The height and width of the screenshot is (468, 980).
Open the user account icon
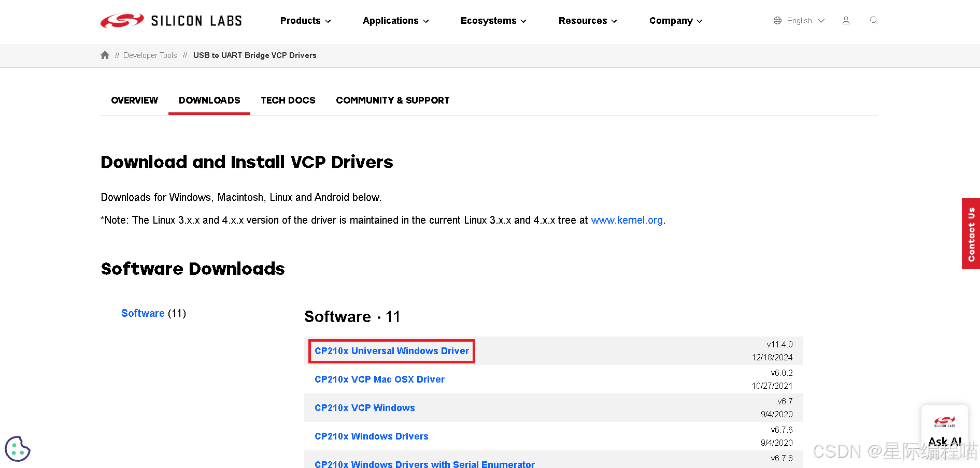(846, 21)
